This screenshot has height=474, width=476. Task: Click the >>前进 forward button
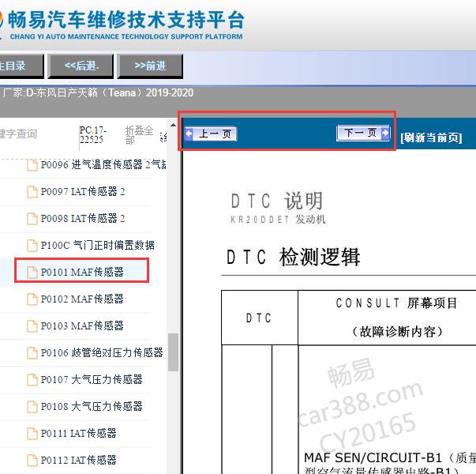coord(150,66)
